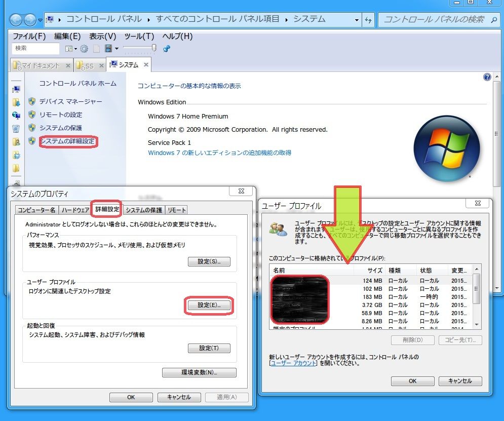The height and width of the screenshot is (421, 504).
Task: Switch to 詳細設定 tab
Action: pyautogui.click(x=107, y=209)
